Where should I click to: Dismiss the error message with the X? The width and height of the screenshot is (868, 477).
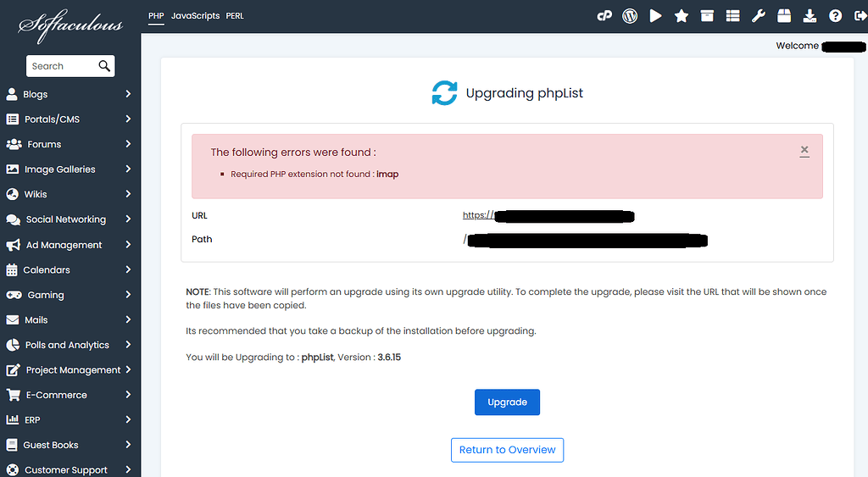coord(804,151)
